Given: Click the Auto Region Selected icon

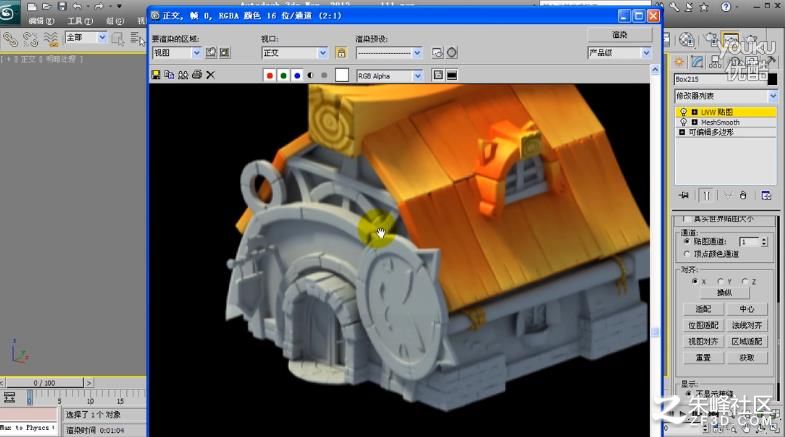Looking at the screenshot, I should coord(225,52).
